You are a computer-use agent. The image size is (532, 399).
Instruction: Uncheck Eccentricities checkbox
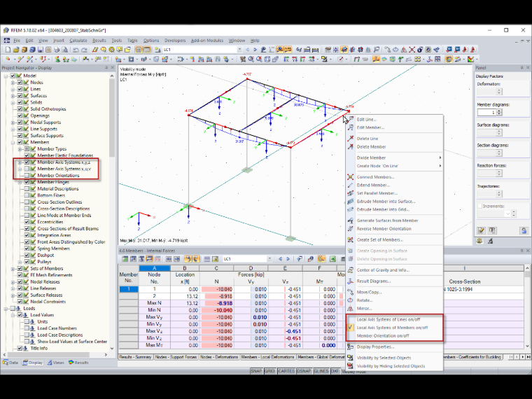coord(27,222)
